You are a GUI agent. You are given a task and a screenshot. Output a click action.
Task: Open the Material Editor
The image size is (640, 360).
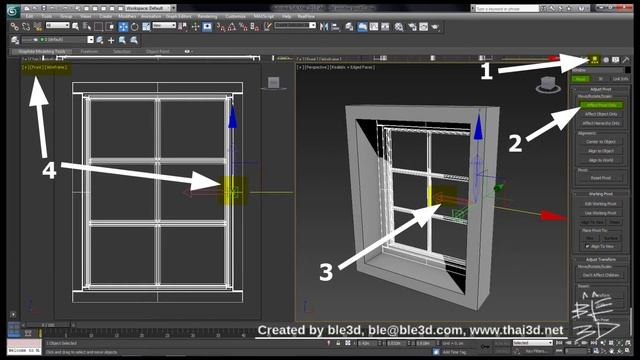point(399,27)
